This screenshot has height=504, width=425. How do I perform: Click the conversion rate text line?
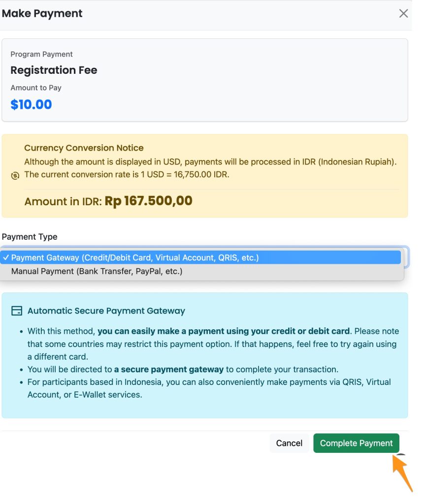pos(127,175)
